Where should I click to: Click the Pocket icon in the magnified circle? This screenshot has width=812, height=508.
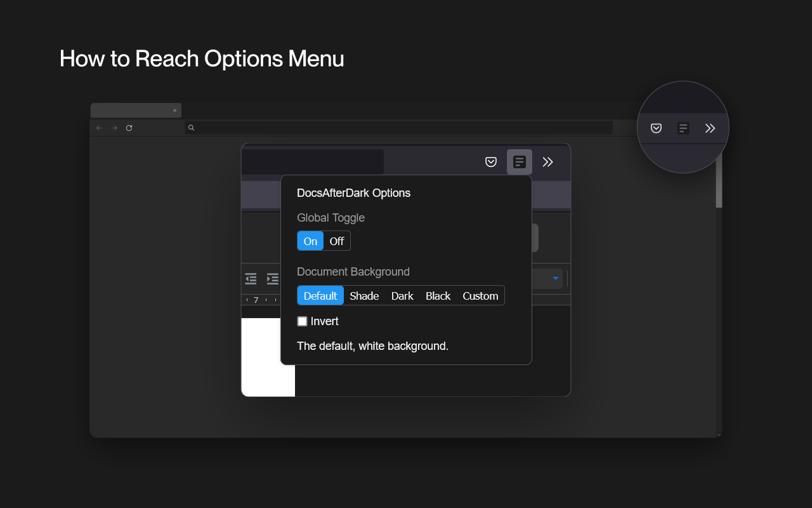pyautogui.click(x=657, y=128)
